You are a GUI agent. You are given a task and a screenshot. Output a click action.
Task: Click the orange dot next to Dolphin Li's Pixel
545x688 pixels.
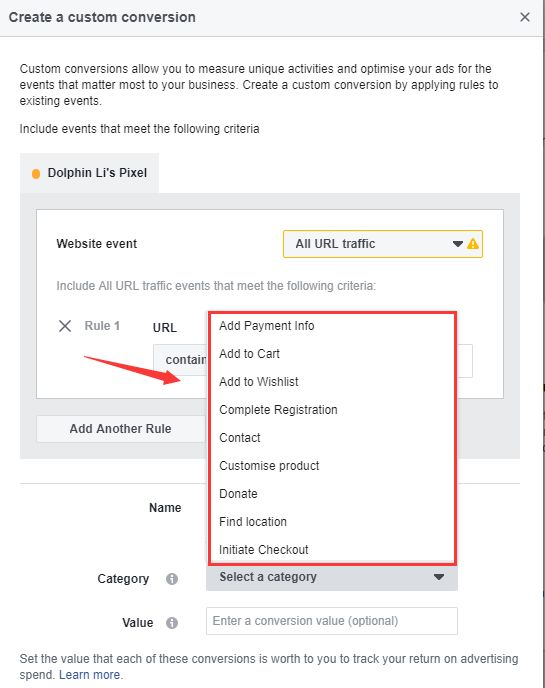(x=36, y=174)
